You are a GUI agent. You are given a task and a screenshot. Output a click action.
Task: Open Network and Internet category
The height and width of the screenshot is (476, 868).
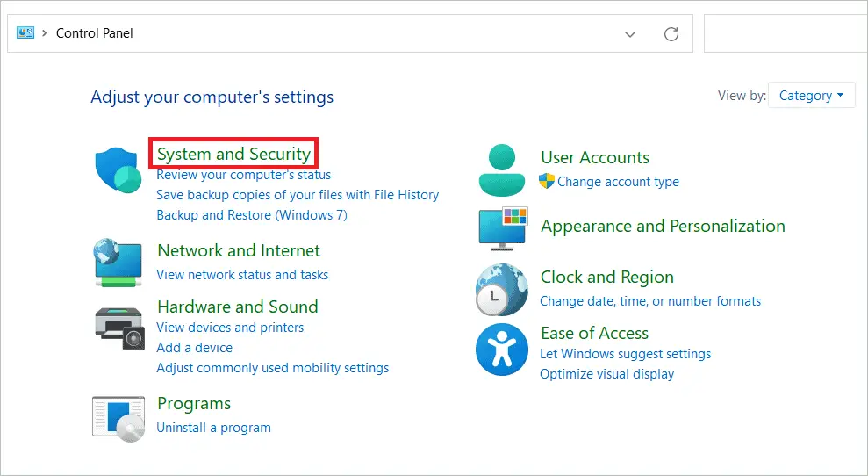click(x=239, y=250)
